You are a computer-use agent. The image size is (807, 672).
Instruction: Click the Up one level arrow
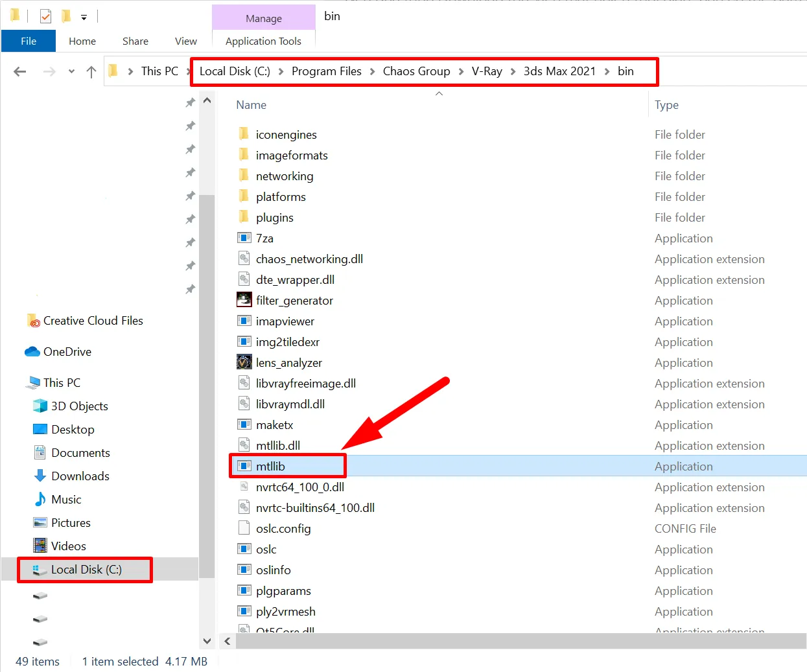(91, 71)
